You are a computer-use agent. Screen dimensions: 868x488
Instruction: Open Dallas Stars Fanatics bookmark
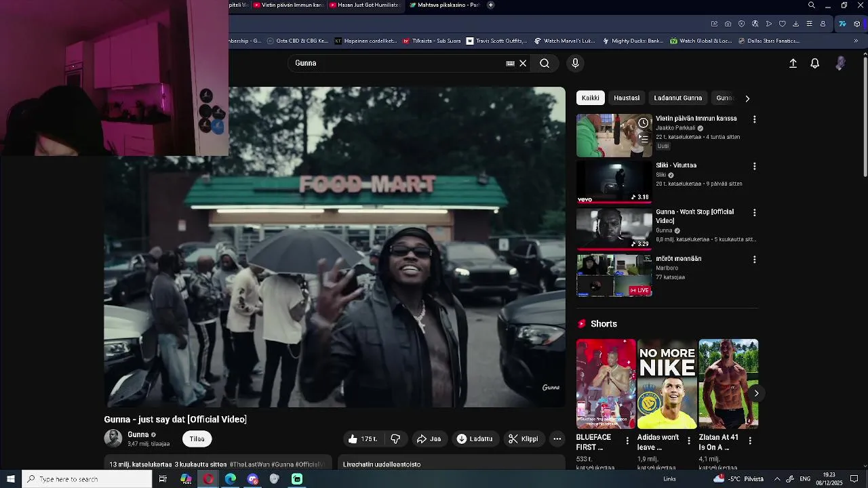768,41
